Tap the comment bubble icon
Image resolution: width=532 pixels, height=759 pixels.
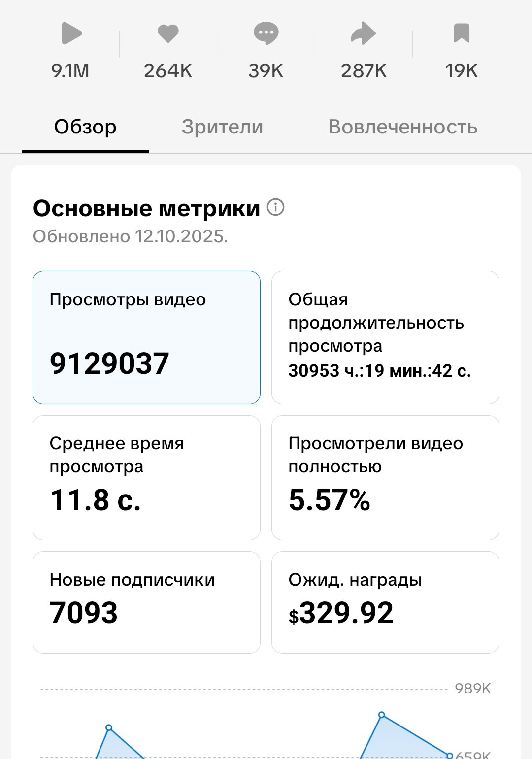(266, 34)
